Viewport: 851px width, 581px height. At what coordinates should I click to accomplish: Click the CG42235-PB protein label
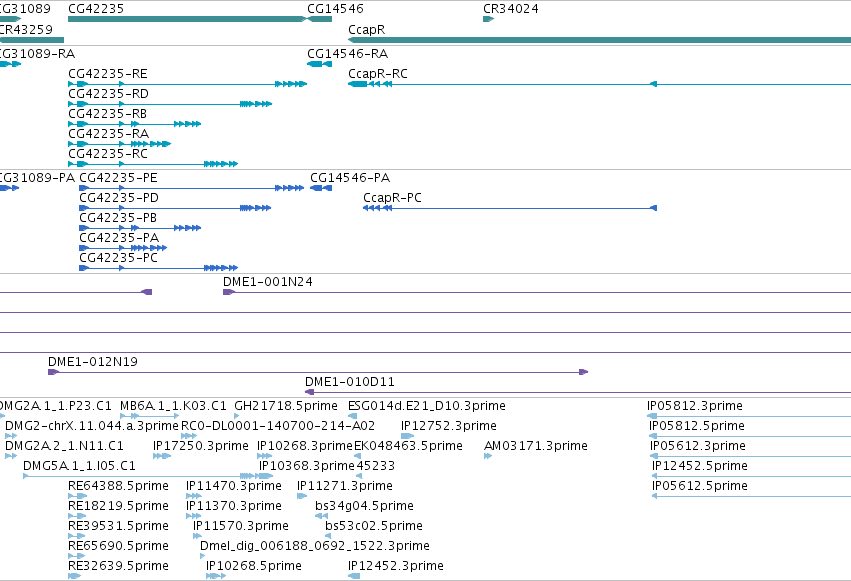coord(118,218)
